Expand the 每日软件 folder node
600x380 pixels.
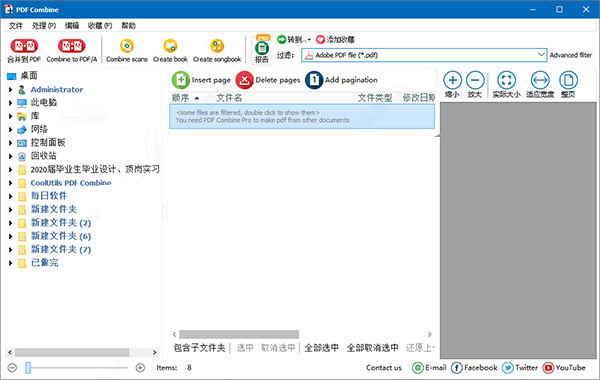click(x=11, y=196)
